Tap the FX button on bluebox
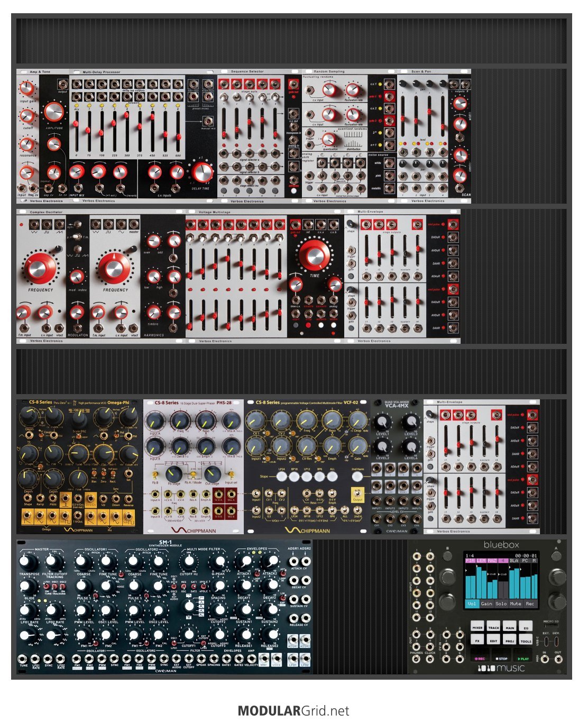 pos(477,639)
